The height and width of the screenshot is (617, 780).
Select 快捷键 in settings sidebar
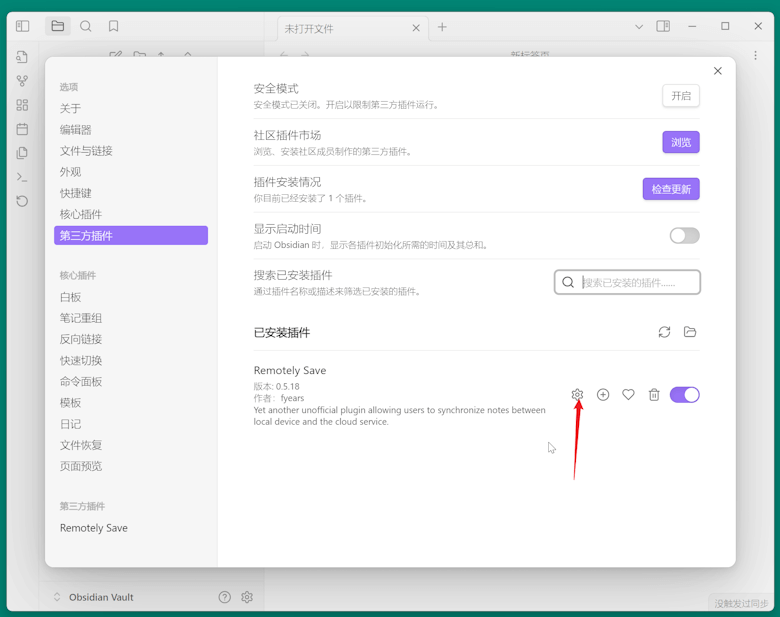(x=76, y=193)
